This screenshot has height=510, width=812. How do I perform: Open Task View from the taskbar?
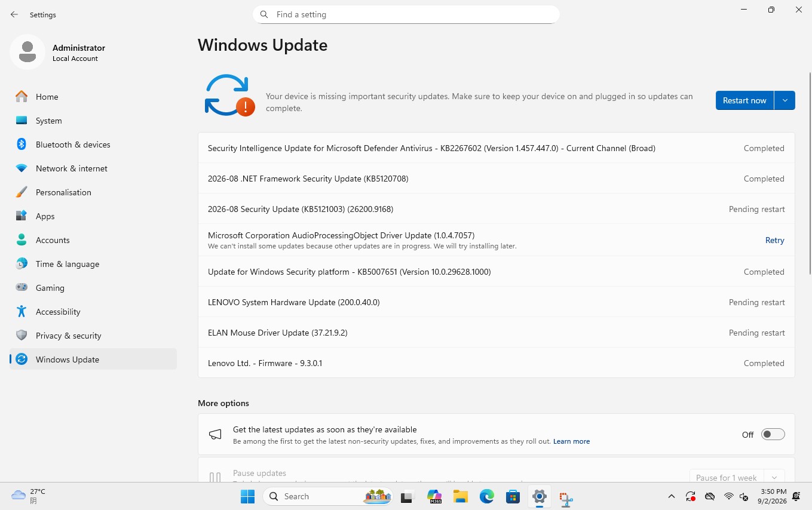tap(407, 496)
